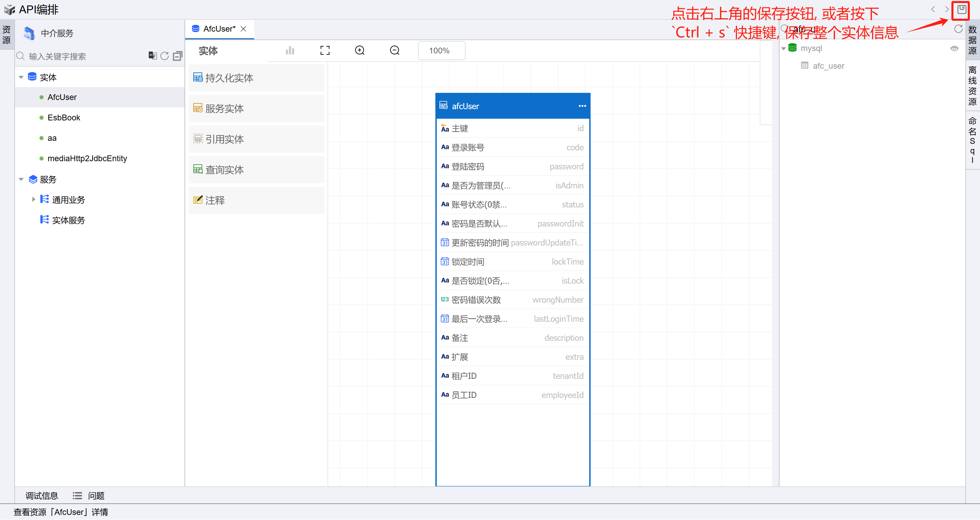Click collapse-all icon in resource panel
The width and height of the screenshot is (980, 520).
click(x=177, y=56)
